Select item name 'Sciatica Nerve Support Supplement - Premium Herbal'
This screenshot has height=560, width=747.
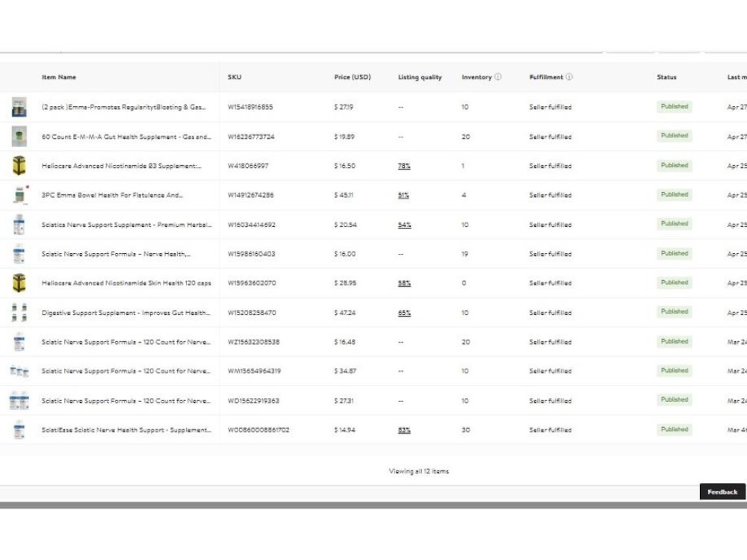click(x=126, y=225)
